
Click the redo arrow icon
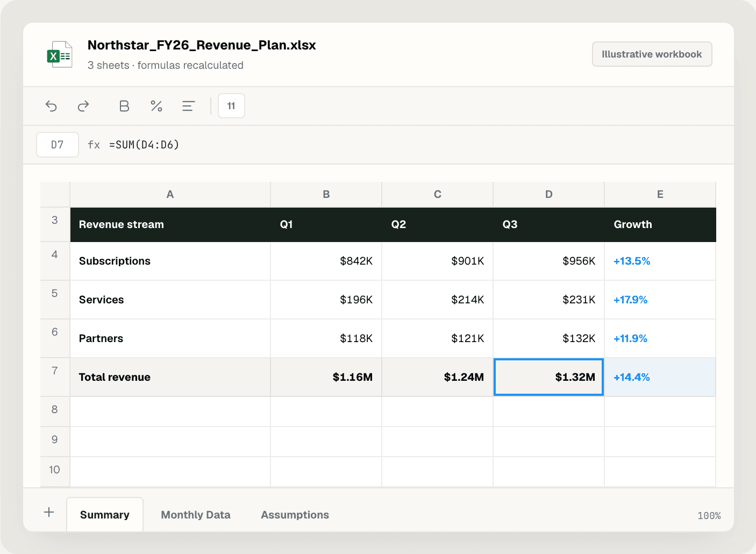pyautogui.click(x=83, y=106)
